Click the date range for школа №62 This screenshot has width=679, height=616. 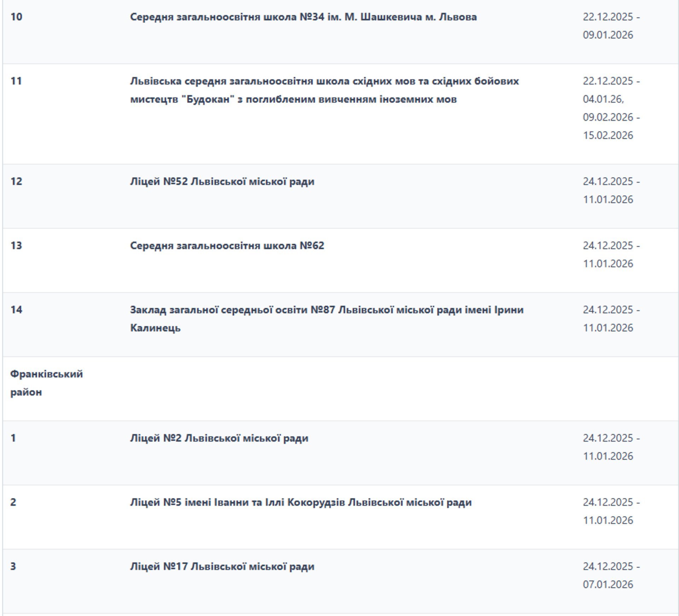[611, 254]
